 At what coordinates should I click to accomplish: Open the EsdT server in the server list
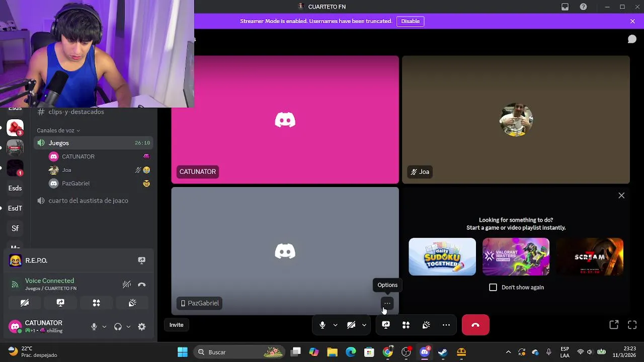coord(15,208)
